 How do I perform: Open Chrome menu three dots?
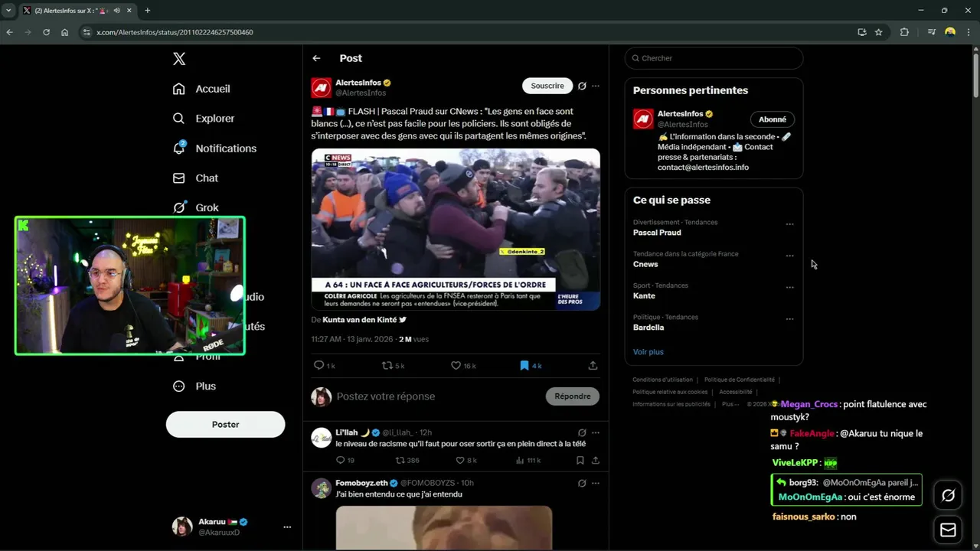(969, 32)
